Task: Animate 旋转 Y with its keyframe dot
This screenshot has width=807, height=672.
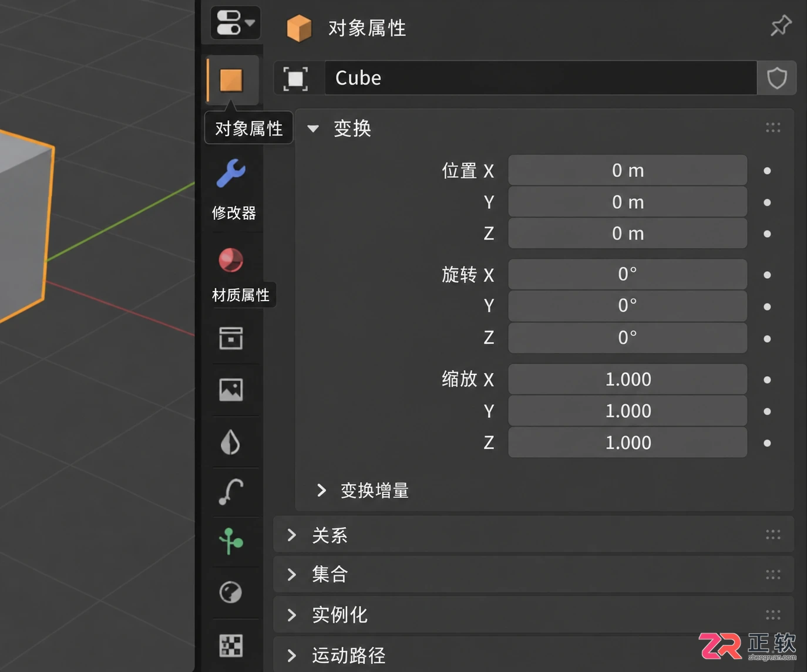Action: click(767, 306)
